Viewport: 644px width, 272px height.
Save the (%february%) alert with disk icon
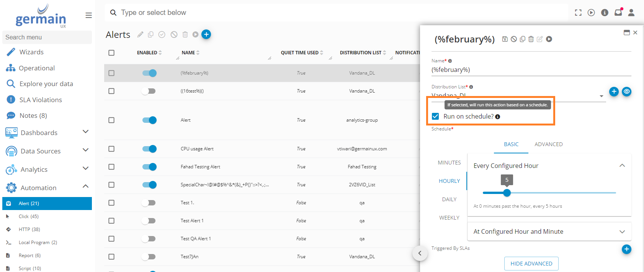505,39
